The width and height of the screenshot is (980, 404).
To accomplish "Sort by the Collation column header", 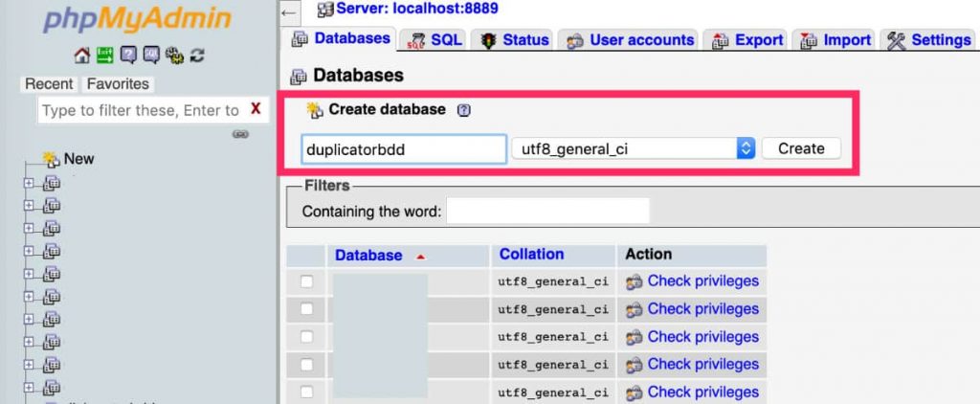I will (531, 254).
